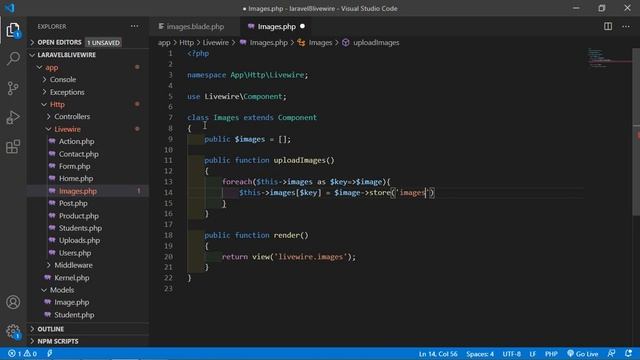Screen dimensions: 640x360
Task: Open Contact.php in explorer
Action: click(88, 154)
